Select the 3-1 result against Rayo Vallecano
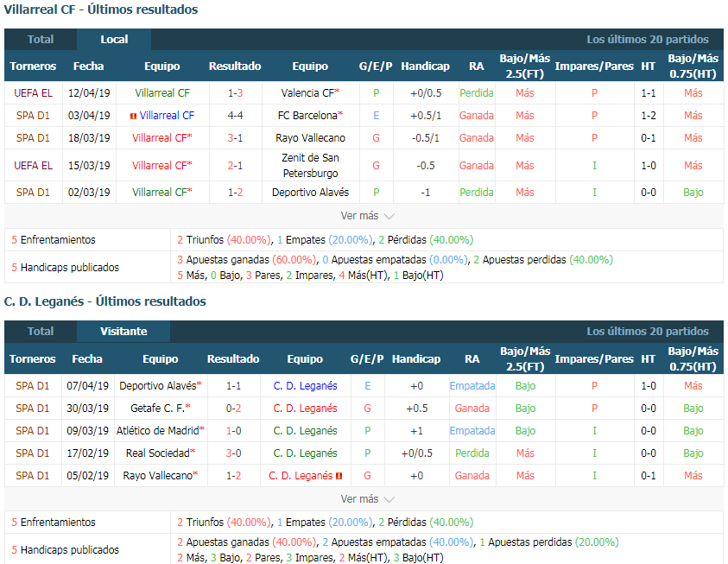Image resolution: width=728 pixels, height=564 pixels. 235,138
